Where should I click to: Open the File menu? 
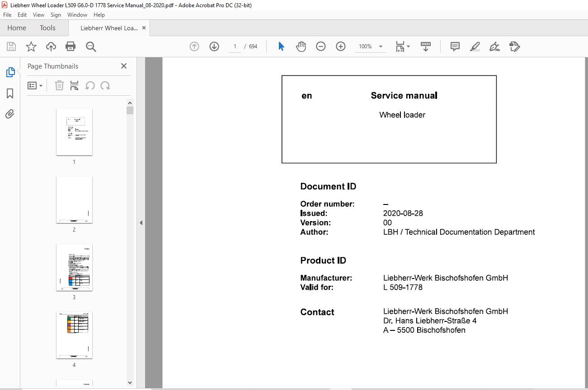[7, 15]
